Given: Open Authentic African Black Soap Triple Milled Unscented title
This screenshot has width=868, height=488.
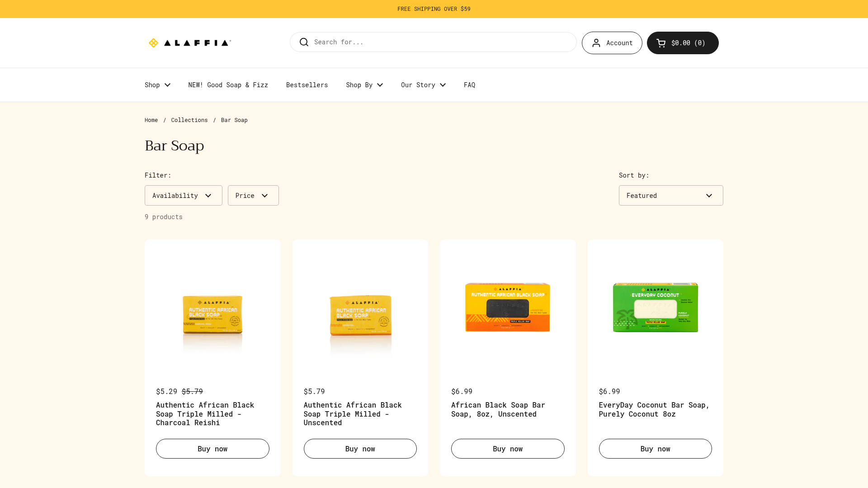Looking at the screenshot, I should (353, 414).
